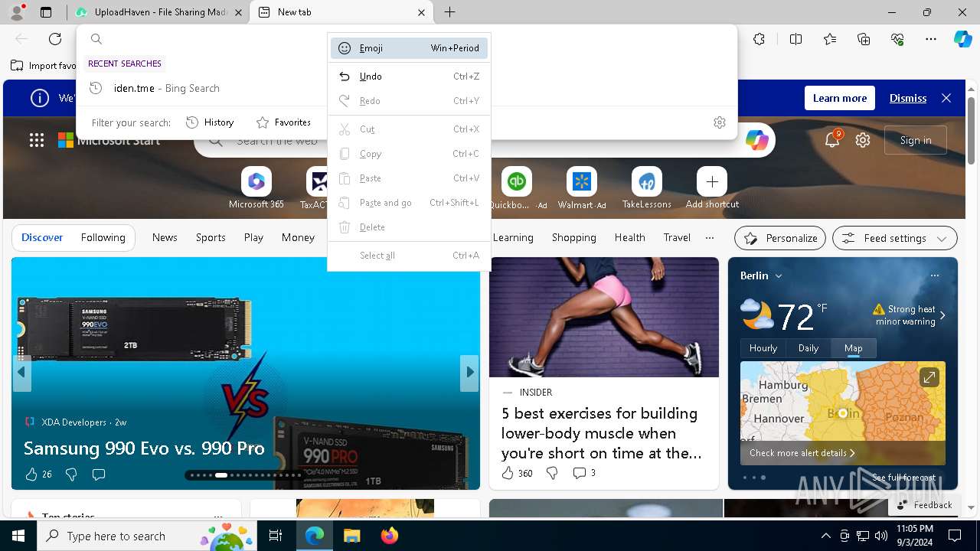Open the Emoji picker from context menu

409,48
